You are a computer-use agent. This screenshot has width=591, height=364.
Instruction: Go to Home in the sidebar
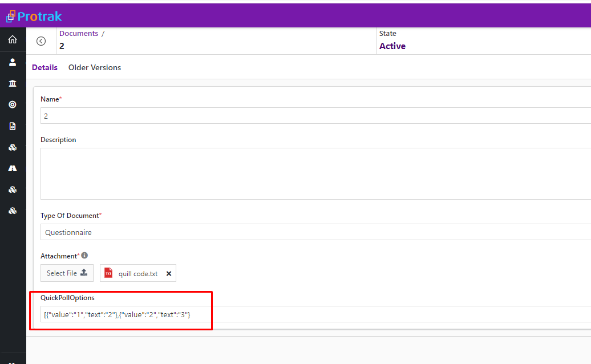click(x=13, y=40)
